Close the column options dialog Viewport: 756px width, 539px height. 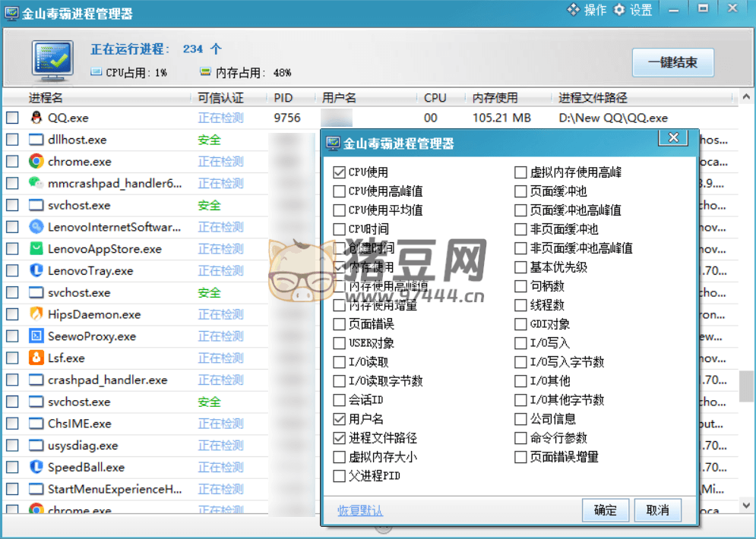click(673, 138)
